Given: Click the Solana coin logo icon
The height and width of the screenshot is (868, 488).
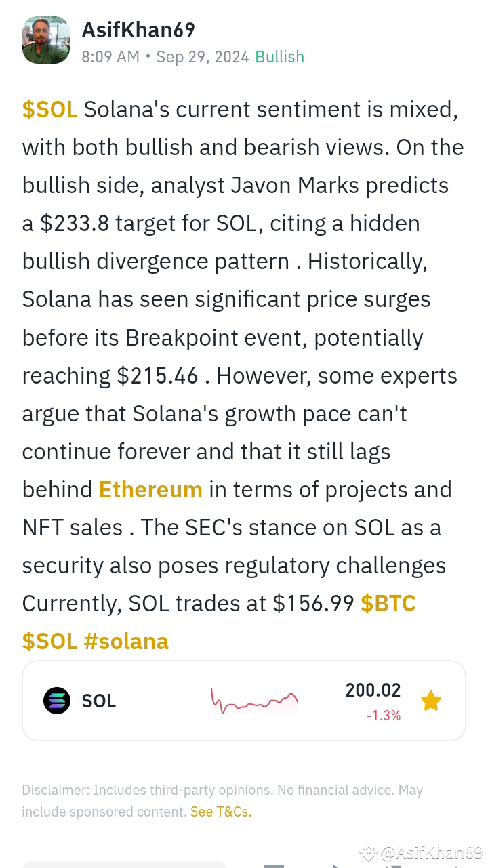Looking at the screenshot, I should coord(57,701).
